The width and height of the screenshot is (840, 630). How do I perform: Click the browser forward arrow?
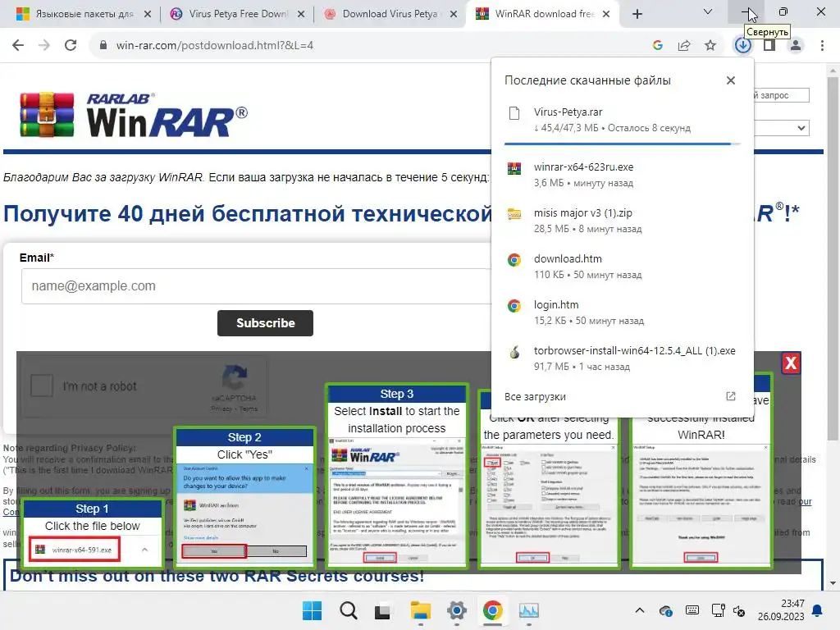44,46
